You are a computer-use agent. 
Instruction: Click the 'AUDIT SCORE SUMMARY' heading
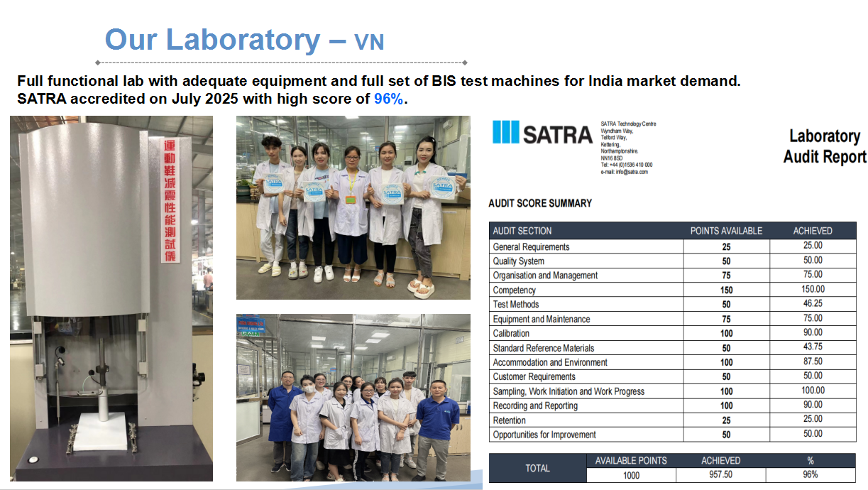coord(539,203)
